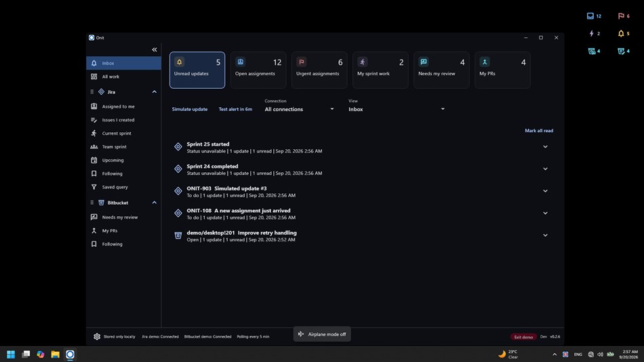The height and width of the screenshot is (362, 644).
Task: Select the Urgent assignments card
Action: (319, 70)
